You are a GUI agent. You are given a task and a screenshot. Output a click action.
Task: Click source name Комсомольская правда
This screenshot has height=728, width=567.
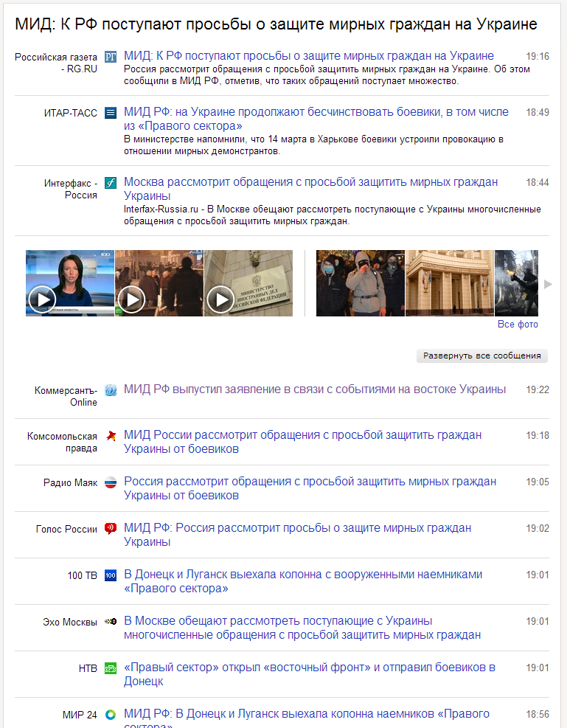point(62,442)
